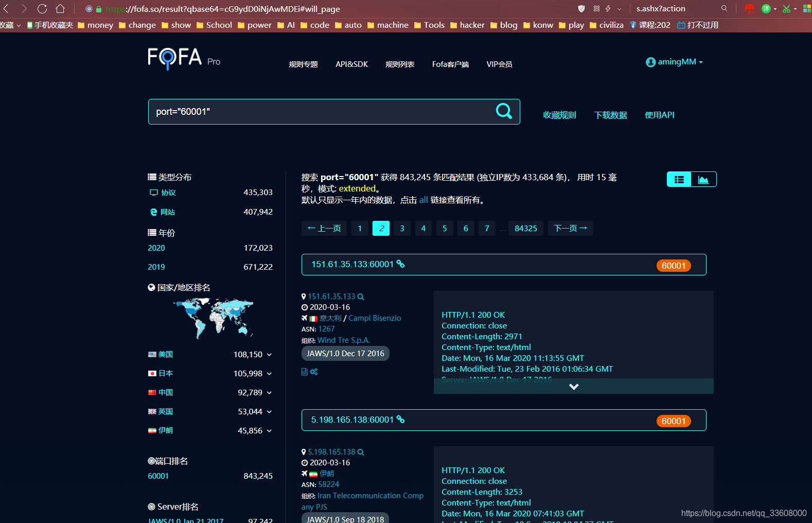Click 使用API link
This screenshot has width=812, height=523.
[659, 115]
